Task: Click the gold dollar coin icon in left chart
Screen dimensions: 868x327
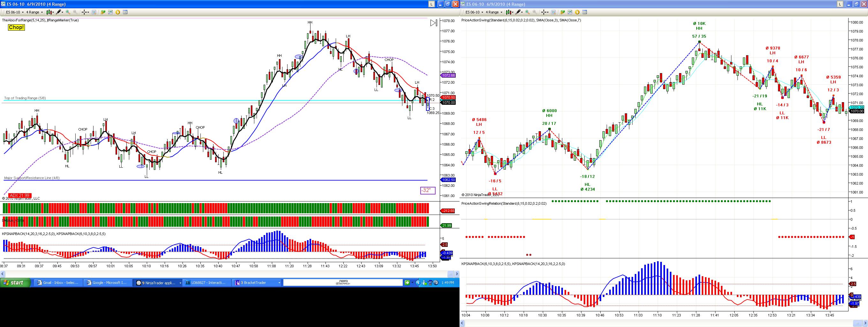Action: click(118, 12)
